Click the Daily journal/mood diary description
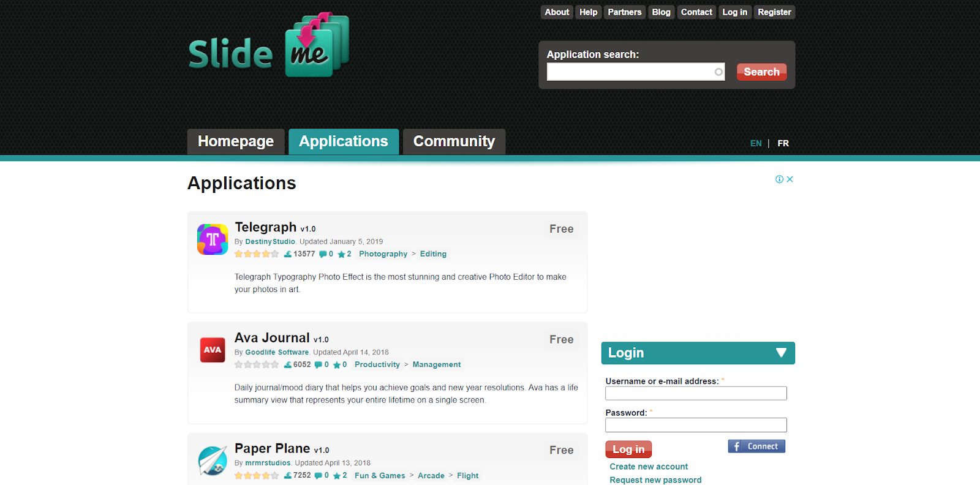The width and height of the screenshot is (980, 485). 406,394
